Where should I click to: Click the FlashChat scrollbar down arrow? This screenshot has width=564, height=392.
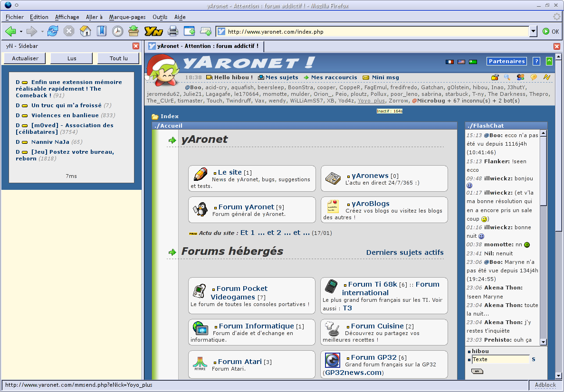[x=544, y=342]
